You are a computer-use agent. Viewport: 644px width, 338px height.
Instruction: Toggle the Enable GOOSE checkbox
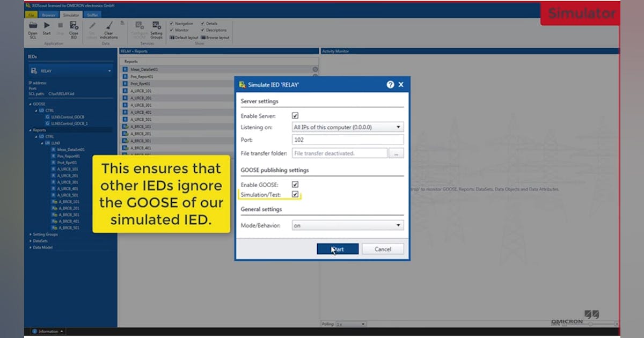pyautogui.click(x=295, y=185)
